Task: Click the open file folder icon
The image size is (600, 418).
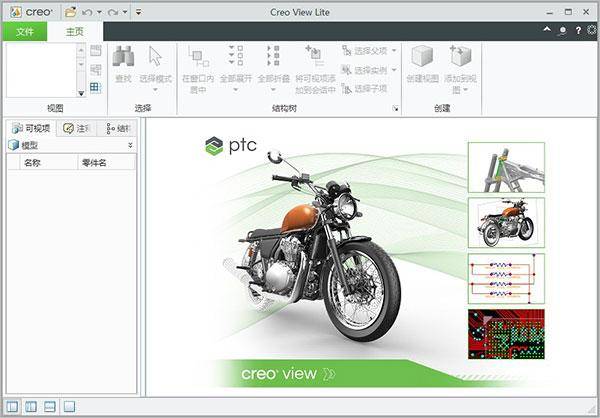Action: [70, 12]
